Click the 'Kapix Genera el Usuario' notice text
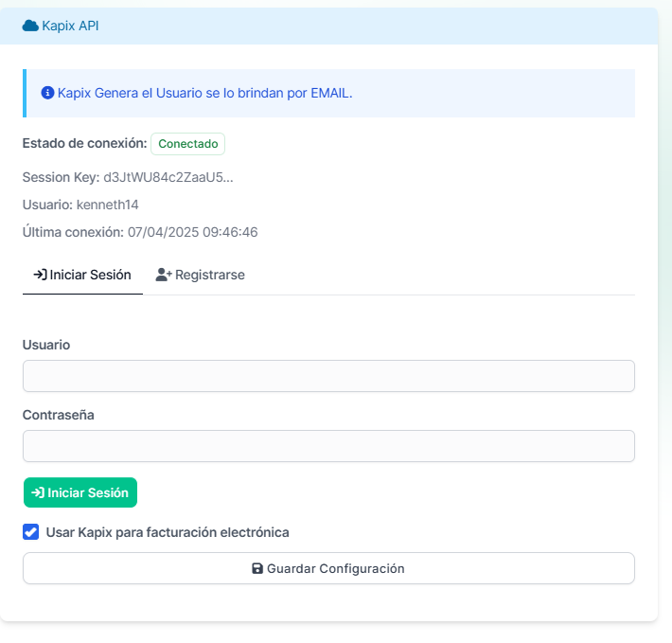The height and width of the screenshot is (643, 672). (x=204, y=93)
